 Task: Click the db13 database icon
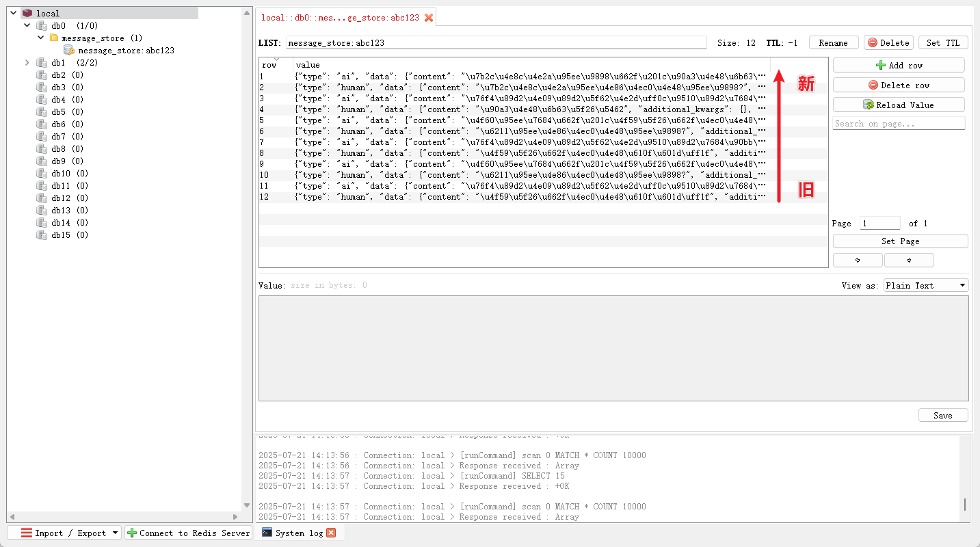coord(42,210)
